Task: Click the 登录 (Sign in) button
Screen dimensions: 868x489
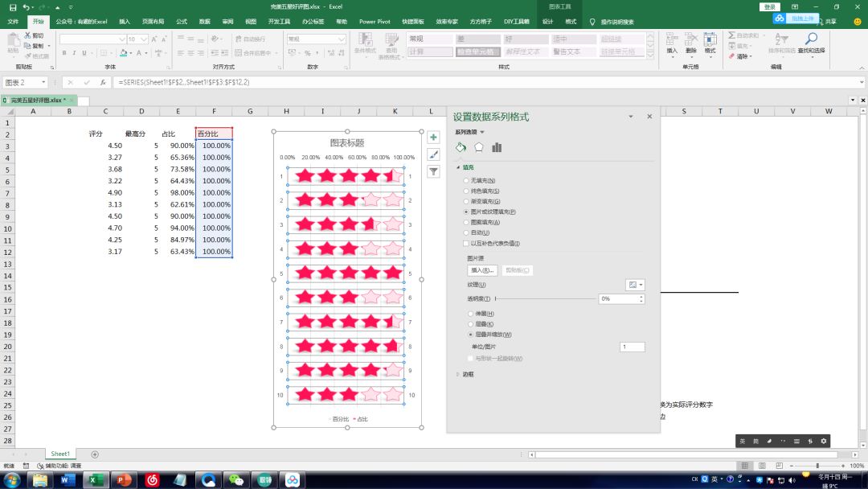Action: (769, 7)
